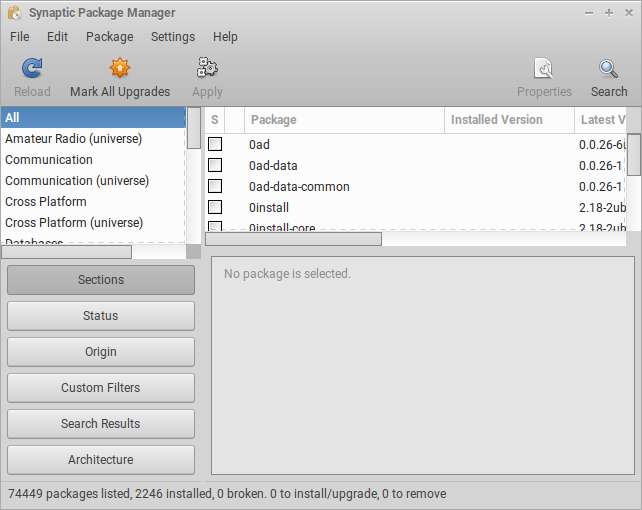This screenshot has height=510, width=642.
Task: Sort by the S status column header
Action: tap(214, 120)
